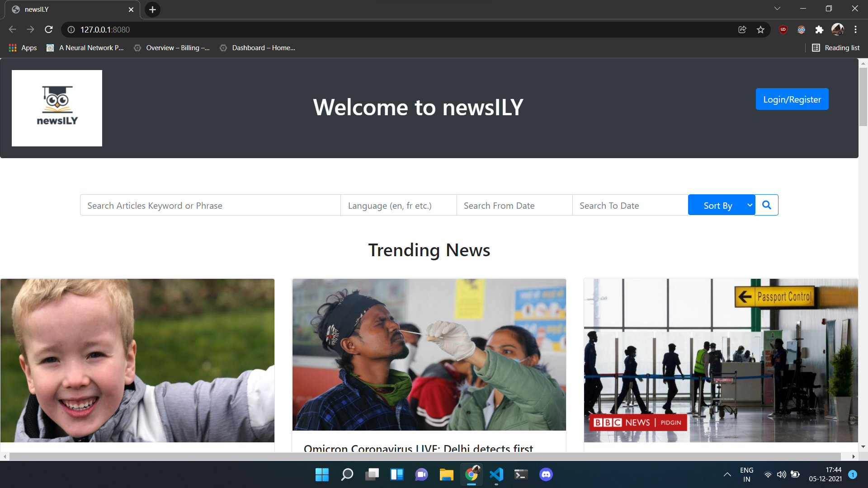Bookmark page with the star icon

[760, 29]
